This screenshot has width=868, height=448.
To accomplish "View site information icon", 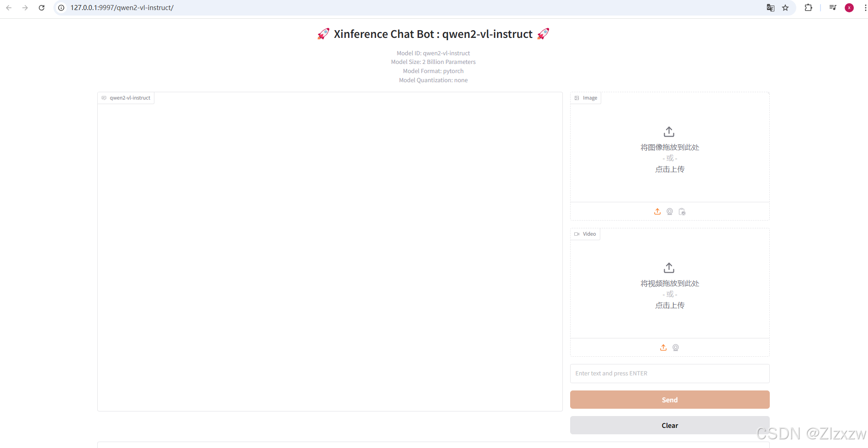I will 61,8.
